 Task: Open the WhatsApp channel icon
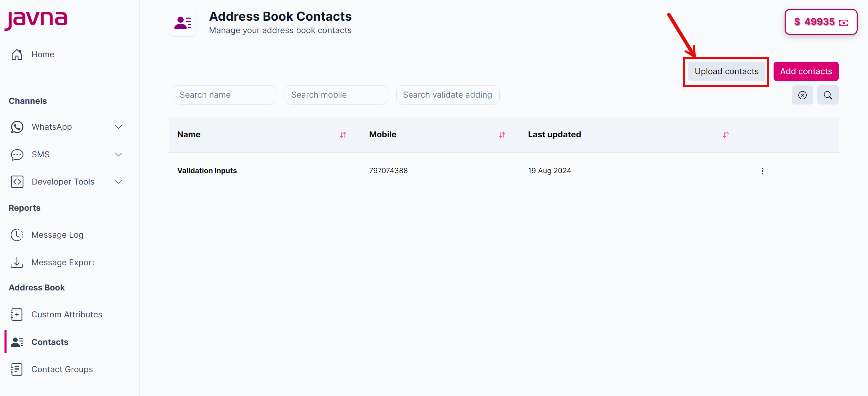coord(17,127)
